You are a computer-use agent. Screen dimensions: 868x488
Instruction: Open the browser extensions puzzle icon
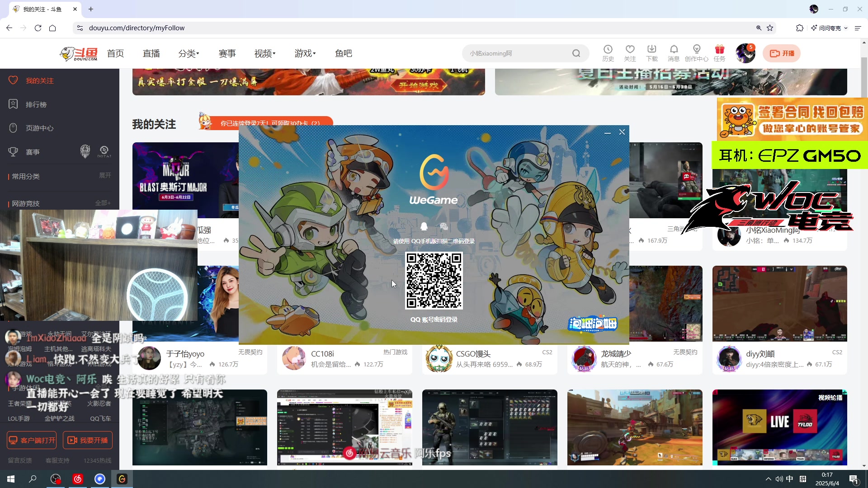point(799,28)
